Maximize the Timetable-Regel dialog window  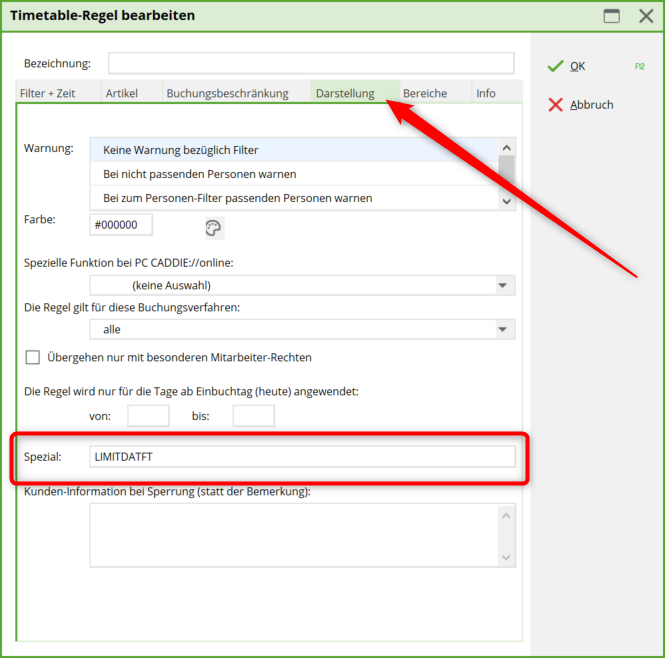[611, 16]
